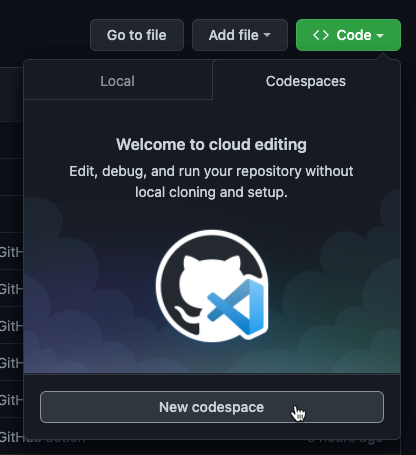The height and width of the screenshot is (455, 416).
Task: Click the Go to file button
Action: click(x=137, y=35)
